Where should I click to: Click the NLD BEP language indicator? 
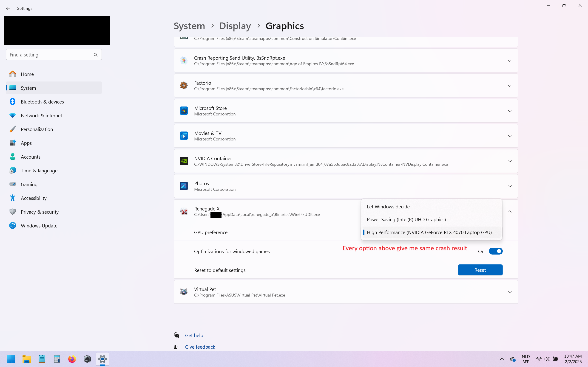(x=526, y=359)
